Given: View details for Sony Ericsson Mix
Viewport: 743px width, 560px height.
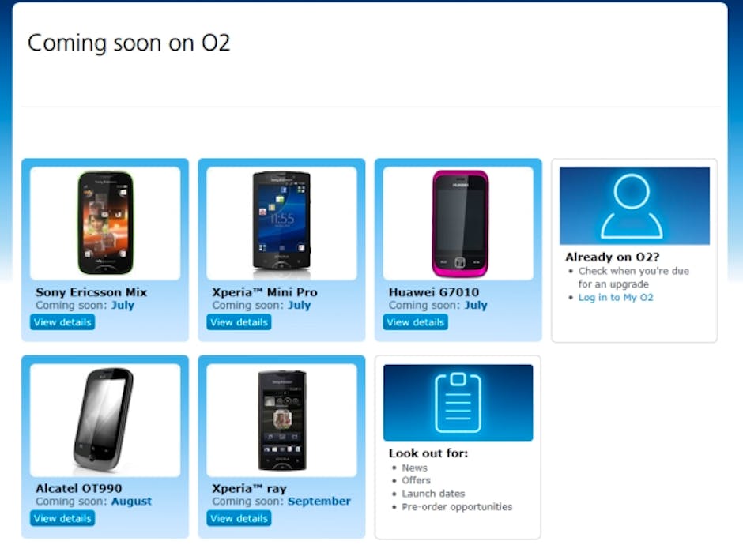Looking at the screenshot, I should (x=62, y=322).
